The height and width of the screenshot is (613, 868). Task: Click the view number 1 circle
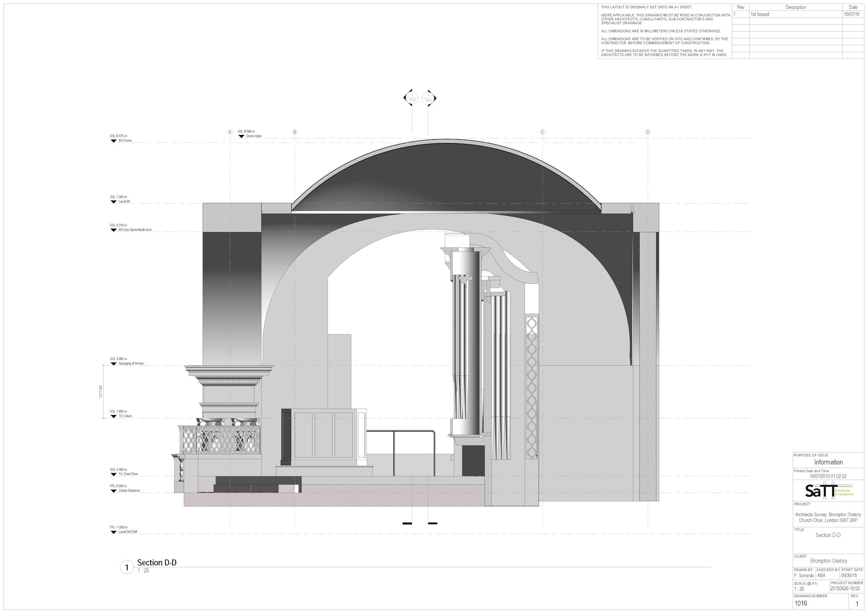tap(127, 567)
